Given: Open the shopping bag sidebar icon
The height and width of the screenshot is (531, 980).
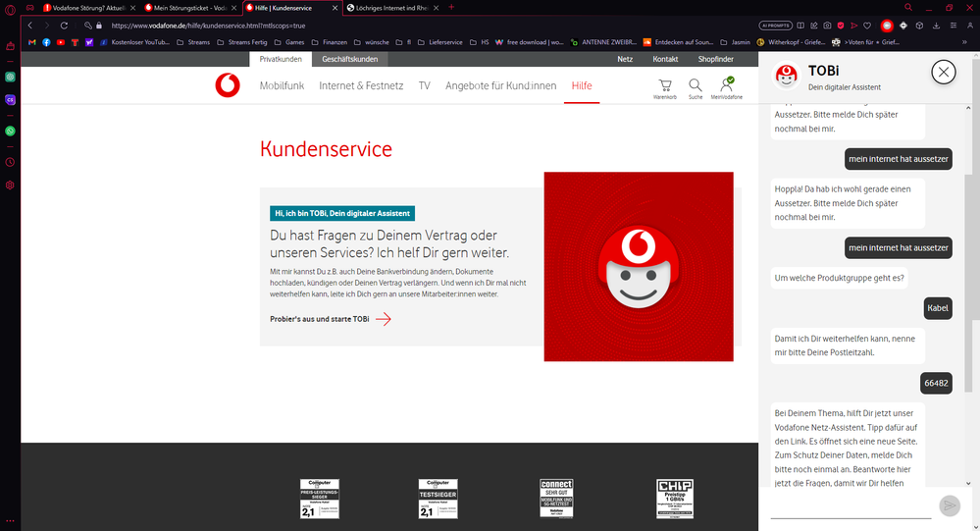Looking at the screenshot, I should (10, 46).
